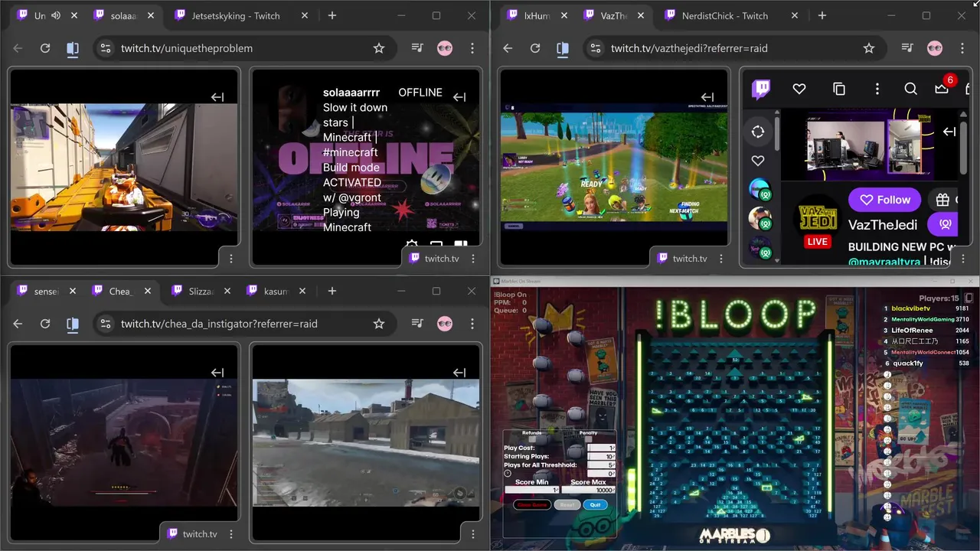Open a new tab in uniquetheproblem window
980x551 pixels.
tap(332, 15)
